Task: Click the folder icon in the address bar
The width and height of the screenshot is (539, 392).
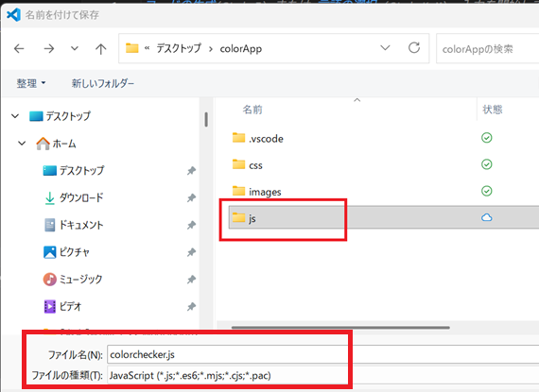Action: 131,48
